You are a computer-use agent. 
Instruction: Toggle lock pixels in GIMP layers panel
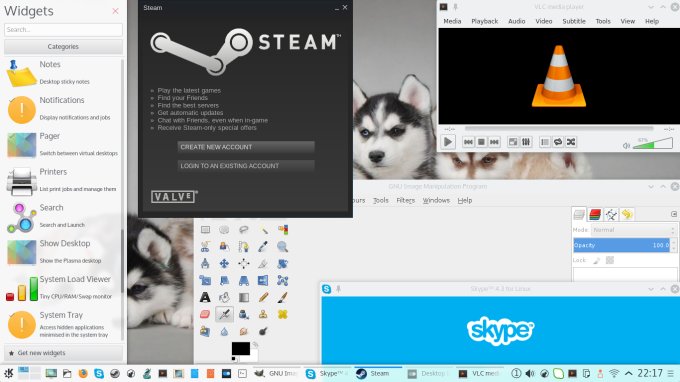pos(597,260)
